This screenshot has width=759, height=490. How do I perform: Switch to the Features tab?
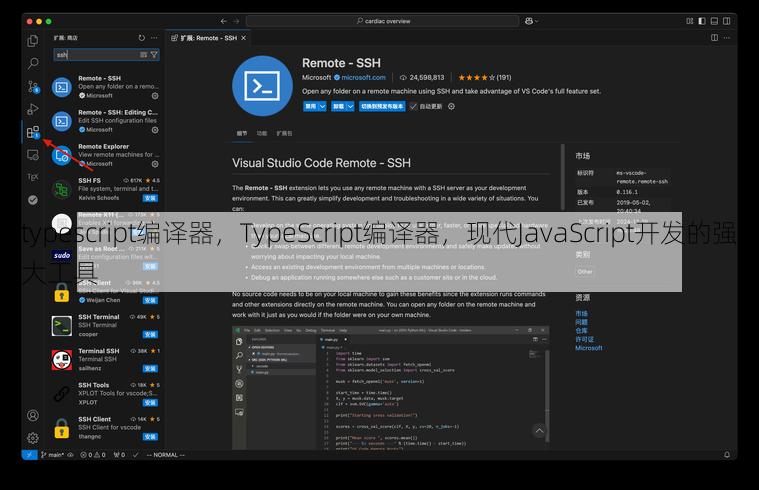pos(262,134)
